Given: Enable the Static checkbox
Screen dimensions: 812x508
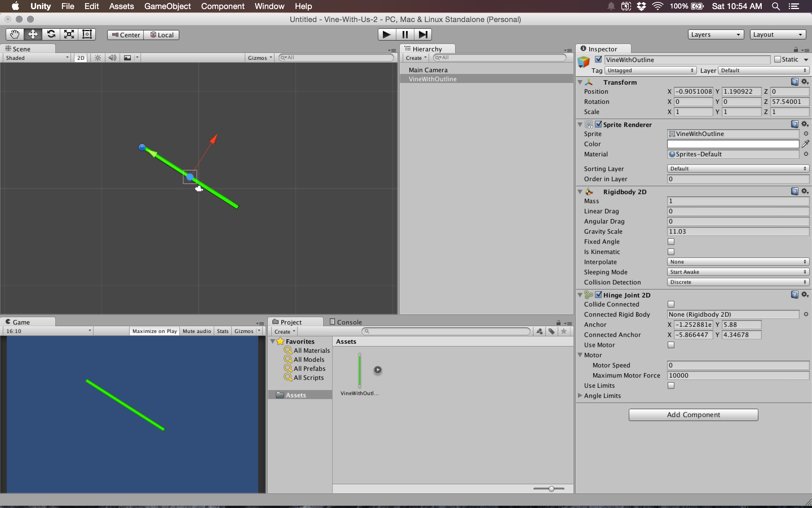Looking at the screenshot, I should coord(777,60).
